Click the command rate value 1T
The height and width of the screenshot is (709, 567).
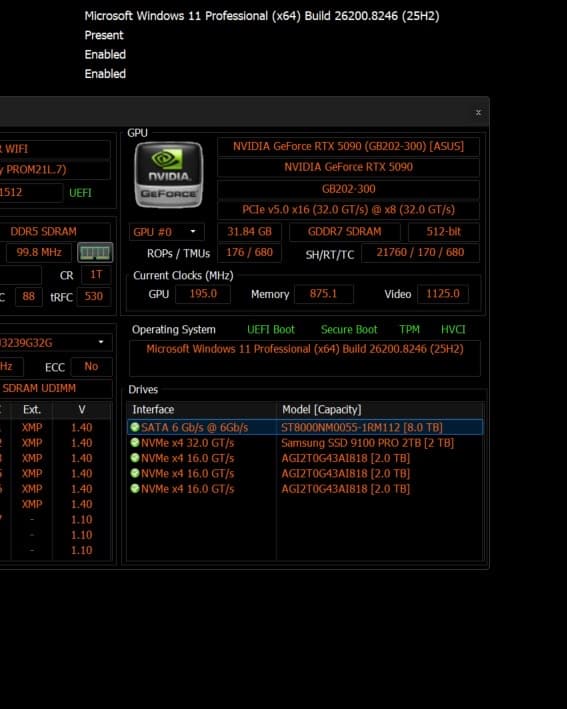pos(96,275)
